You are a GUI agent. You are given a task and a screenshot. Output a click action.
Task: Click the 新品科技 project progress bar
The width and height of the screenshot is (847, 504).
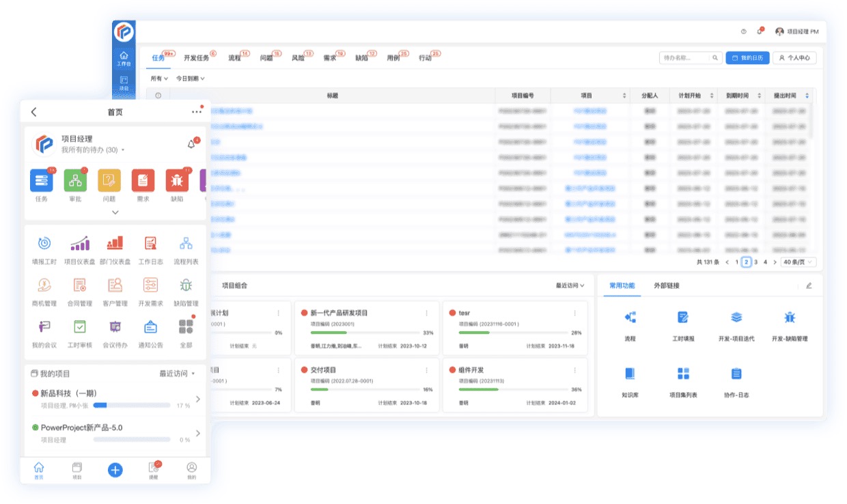tap(131, 405)
